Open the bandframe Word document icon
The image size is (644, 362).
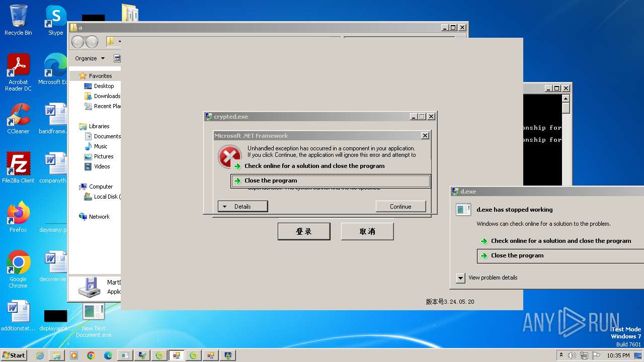[54, 119]
